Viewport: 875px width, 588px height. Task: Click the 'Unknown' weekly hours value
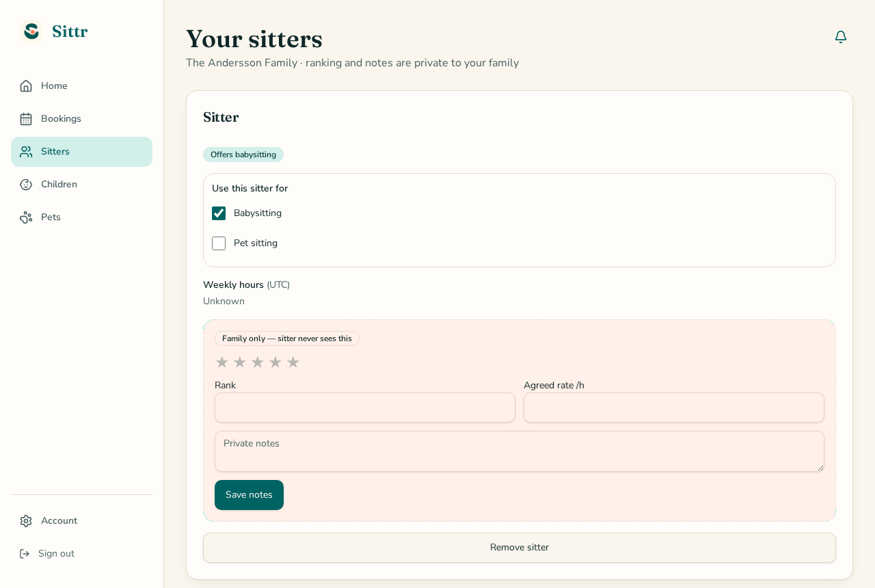pos(224,302)
